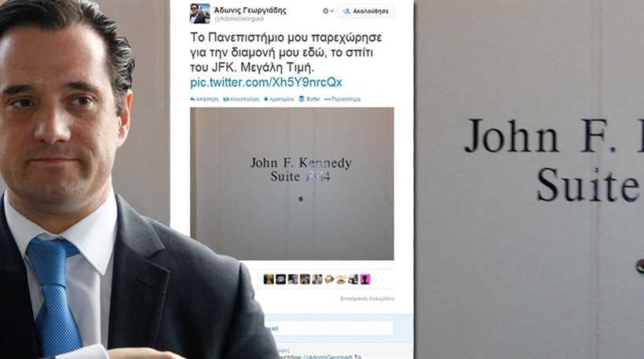Click the Ακολούθησε follow button

[365, 11]
